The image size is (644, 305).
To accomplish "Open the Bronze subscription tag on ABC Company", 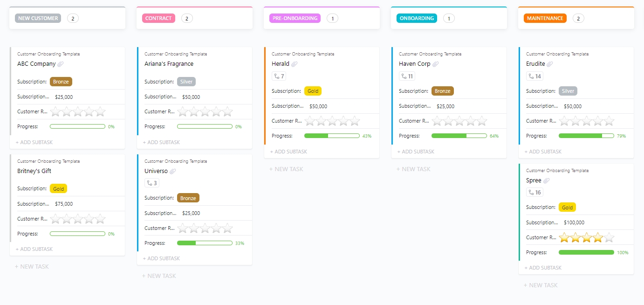I will point(61,81).
